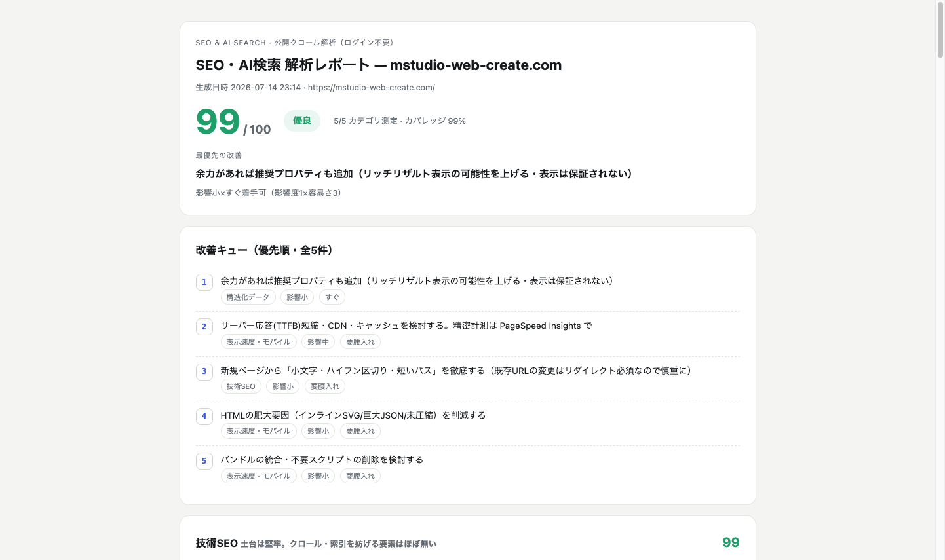Viewport: 945px width, 560px height.
Task: Click queue item 1 text about 推奨プロパティ
Action: tap(417, 281)
